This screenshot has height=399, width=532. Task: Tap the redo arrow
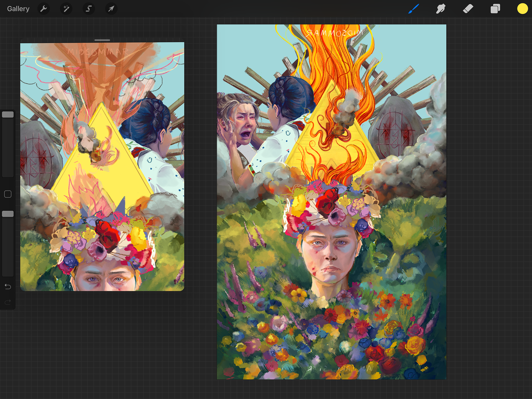click(x=8, y=302)
